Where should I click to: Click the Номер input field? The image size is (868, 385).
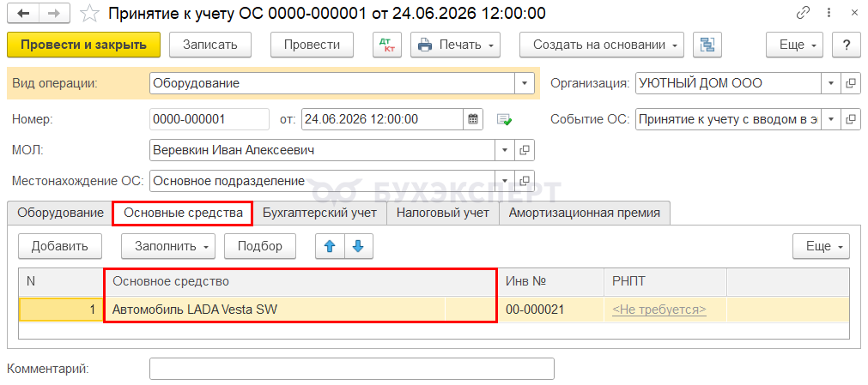(209, 119)
